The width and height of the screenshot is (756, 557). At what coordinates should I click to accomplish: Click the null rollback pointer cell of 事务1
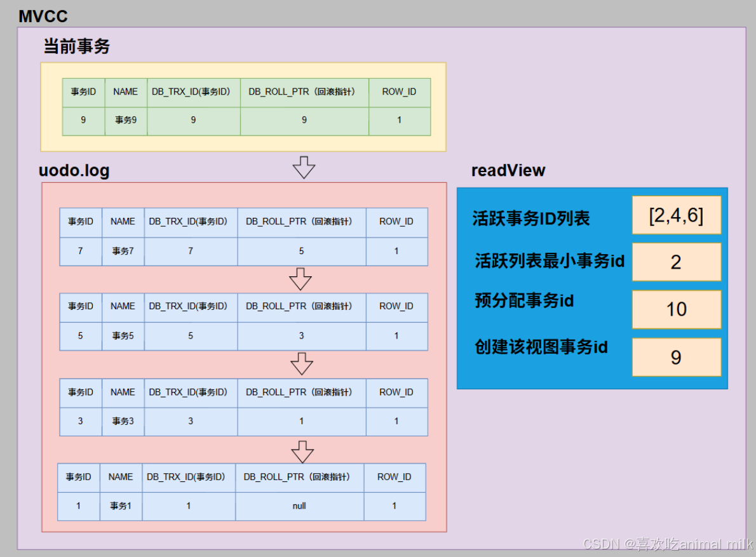[299, 506]
